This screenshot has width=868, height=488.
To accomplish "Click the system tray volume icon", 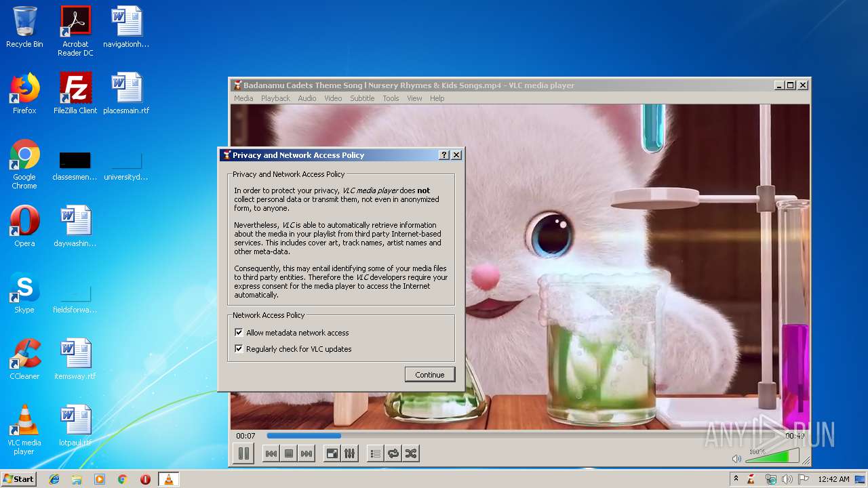I will 787,479.
